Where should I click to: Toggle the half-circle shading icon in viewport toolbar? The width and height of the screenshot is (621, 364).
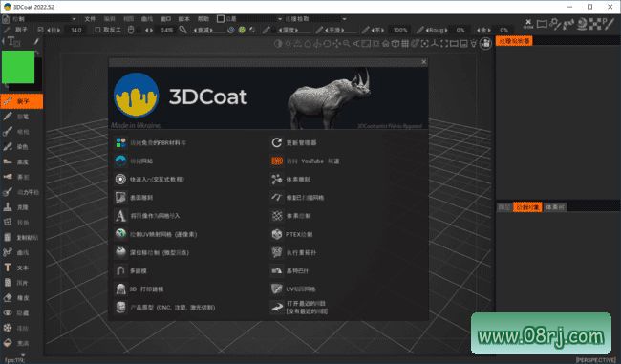(278, 44)
